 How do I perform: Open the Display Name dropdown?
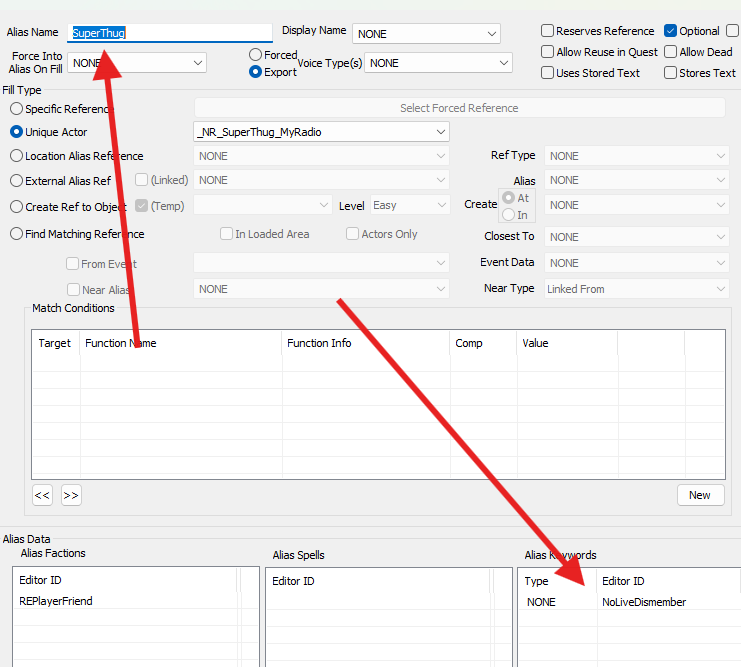426,34
